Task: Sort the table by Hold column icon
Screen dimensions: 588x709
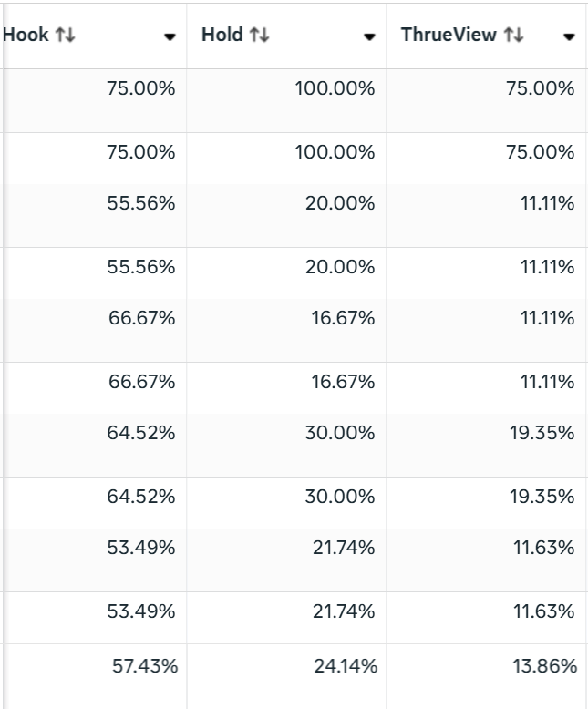Action: point(260,36)
